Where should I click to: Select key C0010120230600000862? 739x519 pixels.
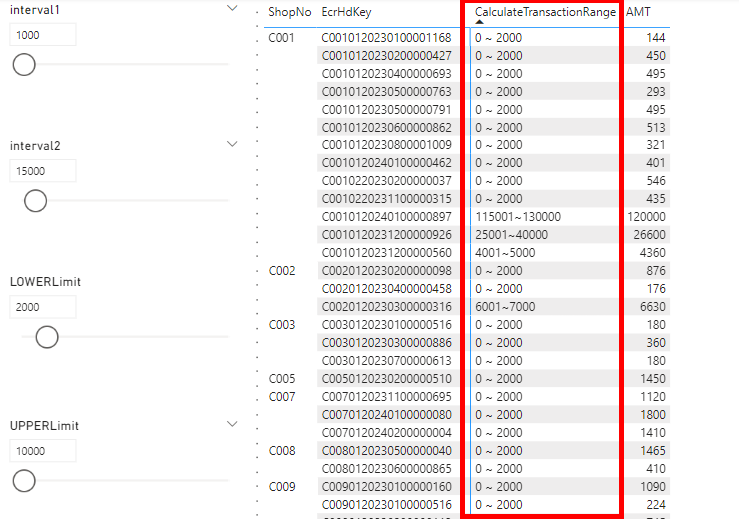pos(386,127)
